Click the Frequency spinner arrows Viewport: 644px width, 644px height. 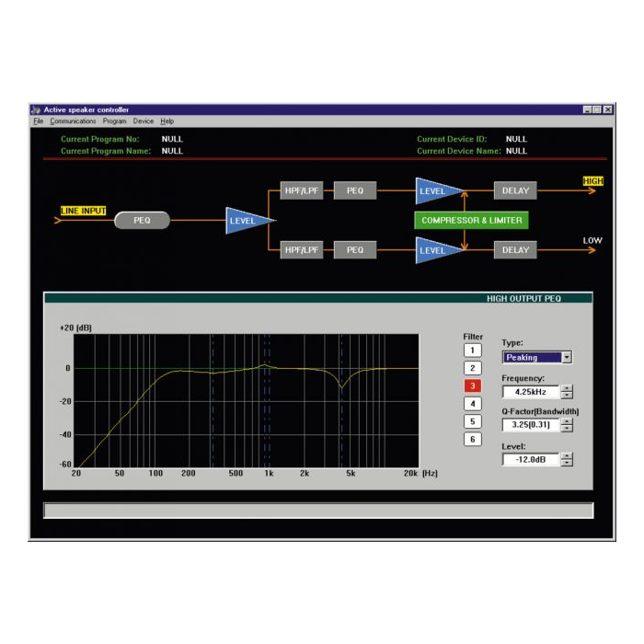click(567, 392)
